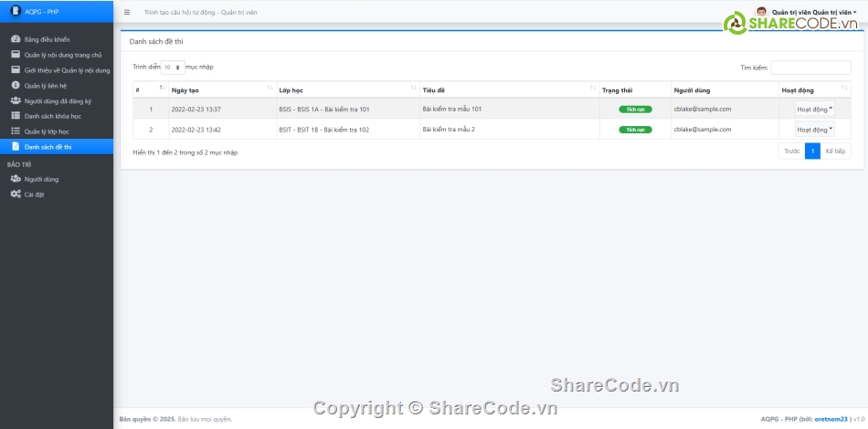Click the Người dùng đã đăng ký icon

[x=16, y=100]
